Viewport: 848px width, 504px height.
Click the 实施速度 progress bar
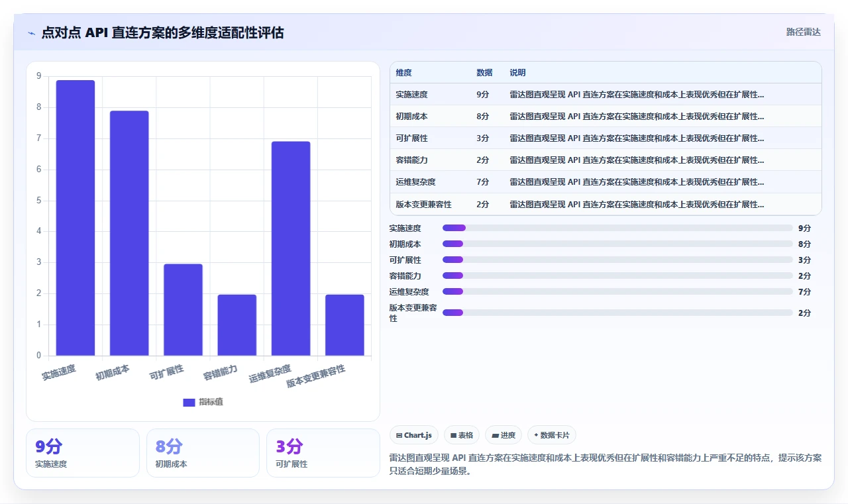pyautogui.click(x=617, y=228)
